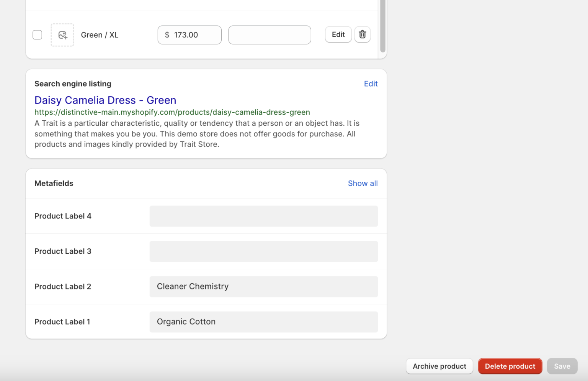
Task: Select the Product Label 4 value field
Action: (x=263, y=216)
